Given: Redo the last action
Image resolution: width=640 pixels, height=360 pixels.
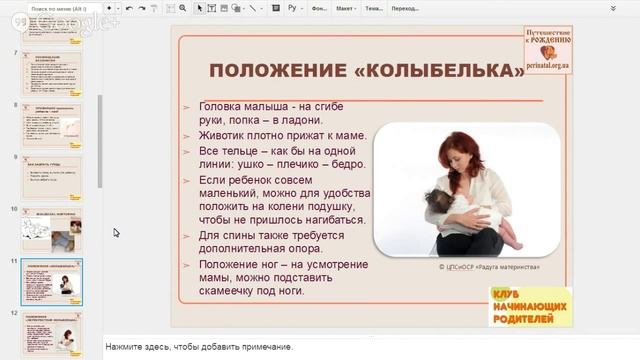Looking at the screenshot, I should (x=142, y=8).
